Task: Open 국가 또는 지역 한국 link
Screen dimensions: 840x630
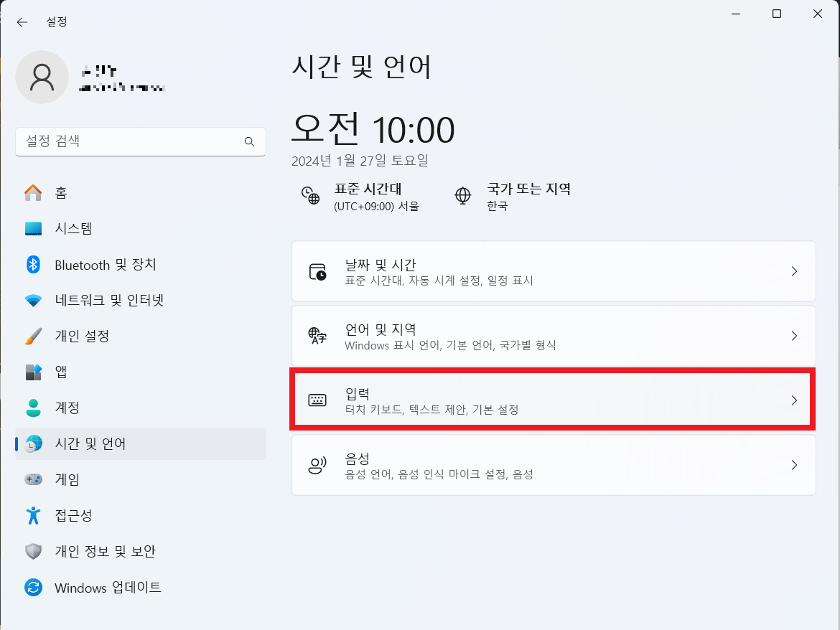Action: 513,197
